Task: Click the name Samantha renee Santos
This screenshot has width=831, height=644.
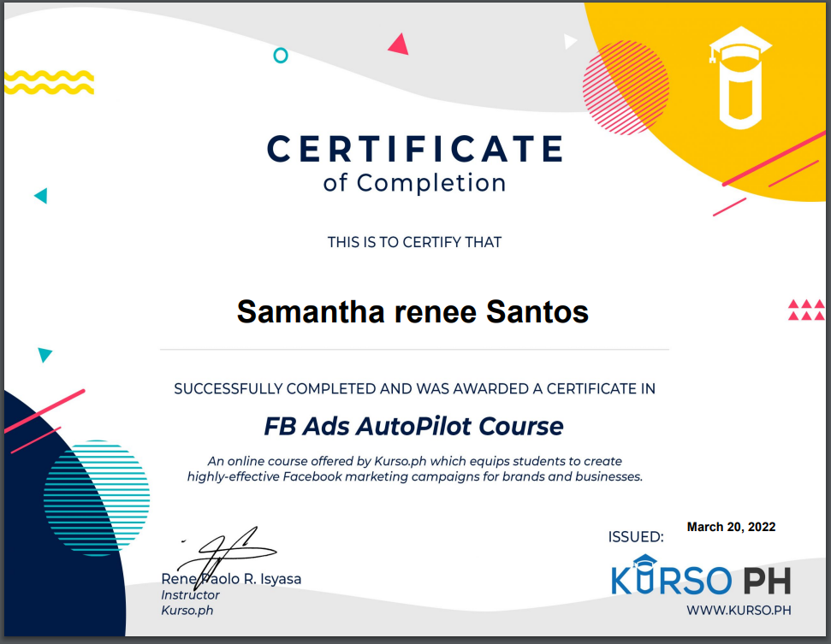Action: click(x=413, y=311)
